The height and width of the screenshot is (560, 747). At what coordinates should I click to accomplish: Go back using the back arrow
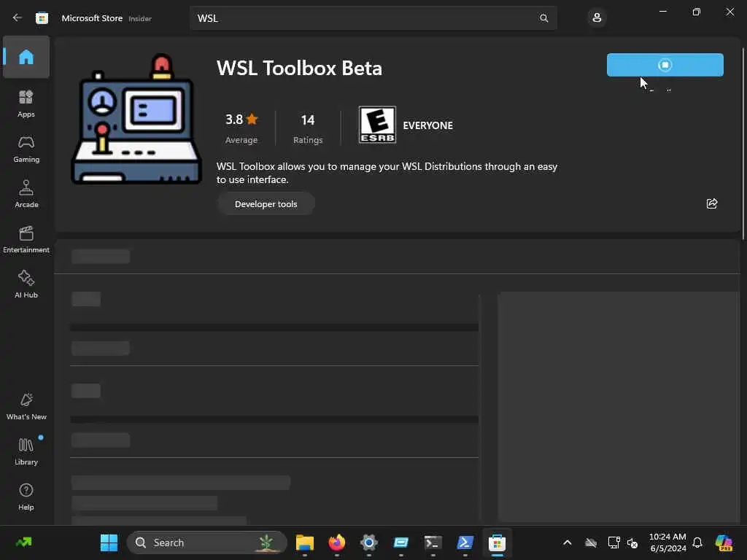[x=18, y=18]
